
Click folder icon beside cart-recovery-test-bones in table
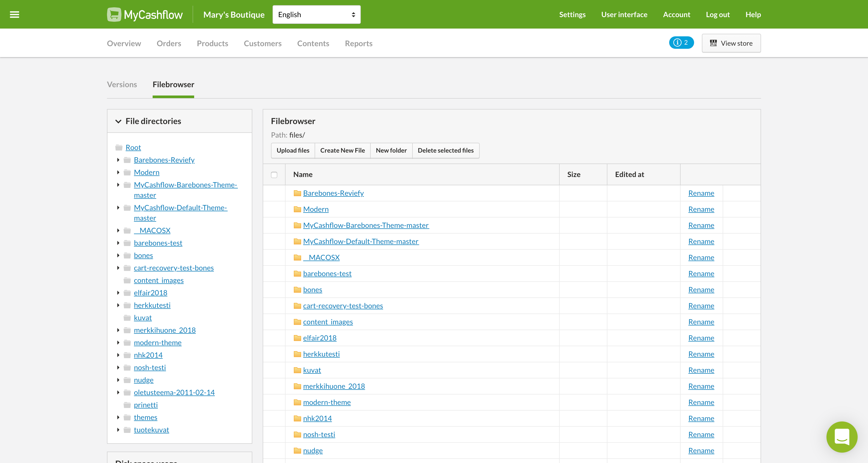coord(297,306)
